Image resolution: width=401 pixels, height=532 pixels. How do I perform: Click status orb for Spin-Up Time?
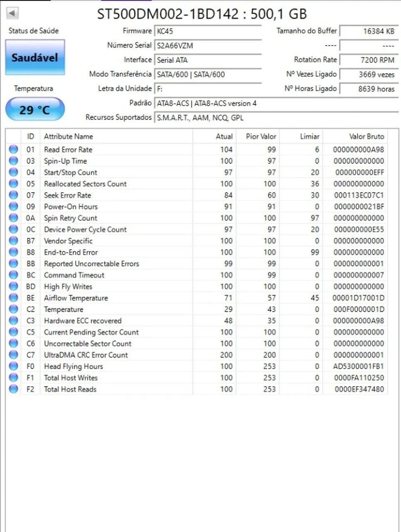[x=14, y=161]
